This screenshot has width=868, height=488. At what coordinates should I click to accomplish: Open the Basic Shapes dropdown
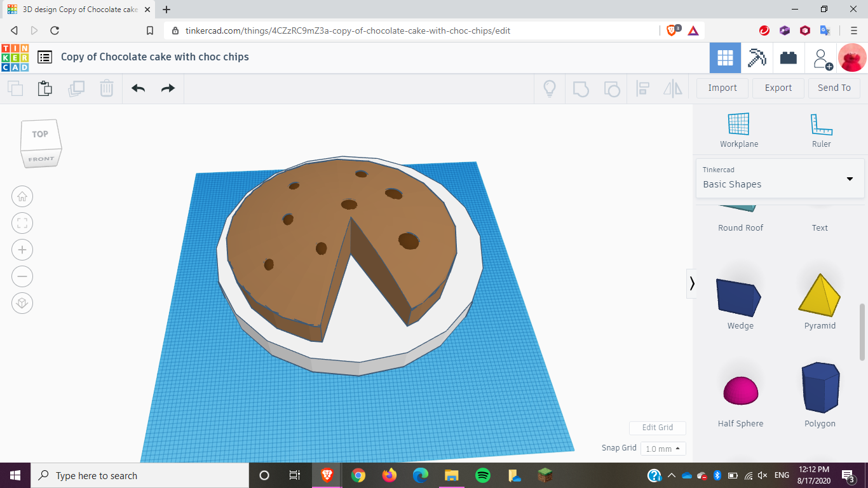coord(780,179)
